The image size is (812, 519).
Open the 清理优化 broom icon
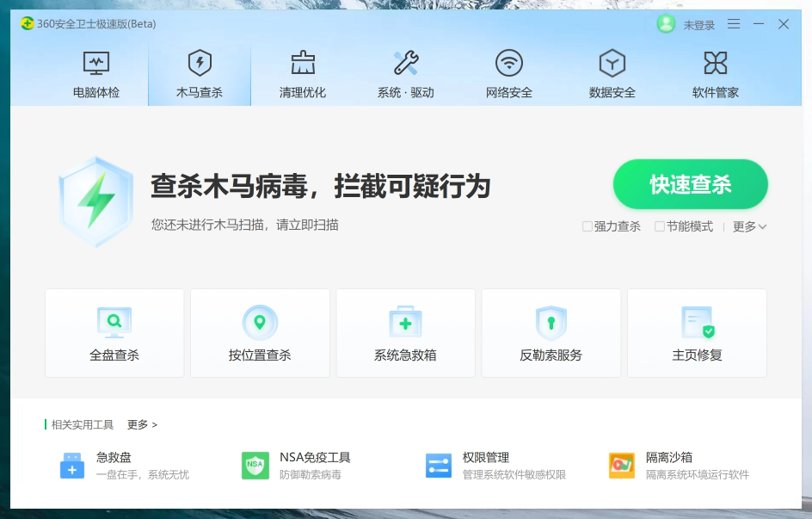tap(303, 63)
